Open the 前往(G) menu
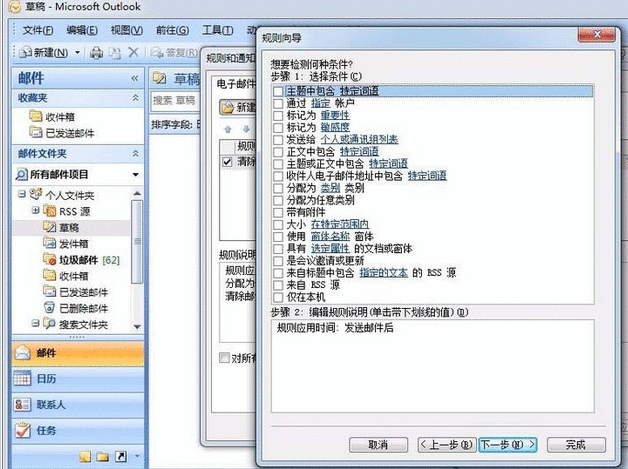Viewport: 628px width, 469px height. pyautogui.click(x=172, y=30)
